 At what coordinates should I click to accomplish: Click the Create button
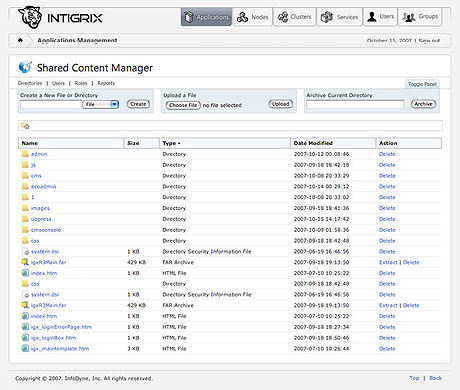pyautogui.click(x=138, y=104)
